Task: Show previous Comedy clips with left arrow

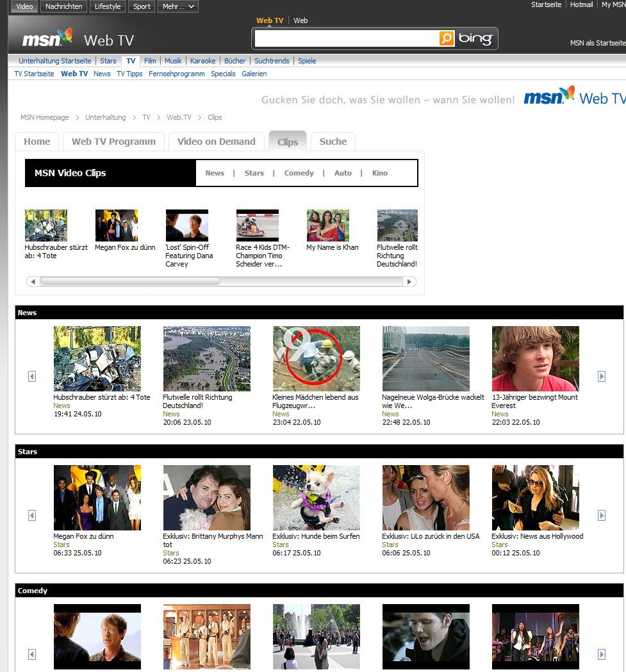Action: tap(32, 655)
